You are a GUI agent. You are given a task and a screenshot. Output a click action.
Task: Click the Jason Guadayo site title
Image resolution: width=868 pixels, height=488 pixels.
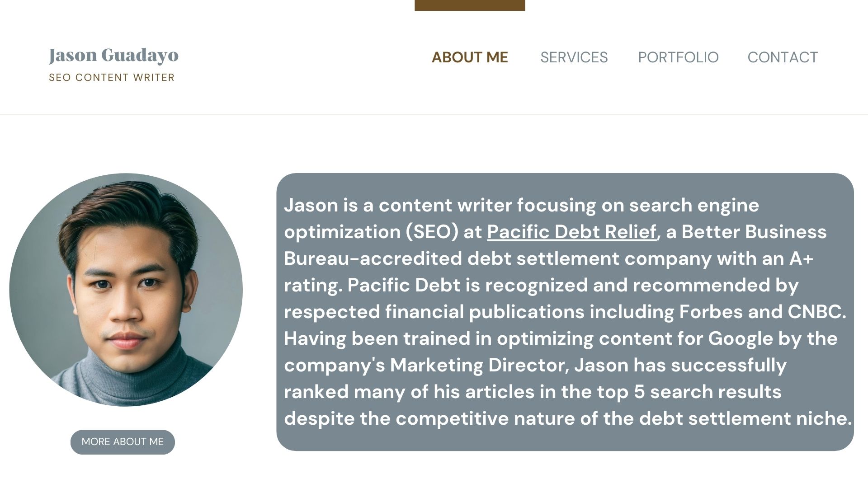[x=113, y=55]
